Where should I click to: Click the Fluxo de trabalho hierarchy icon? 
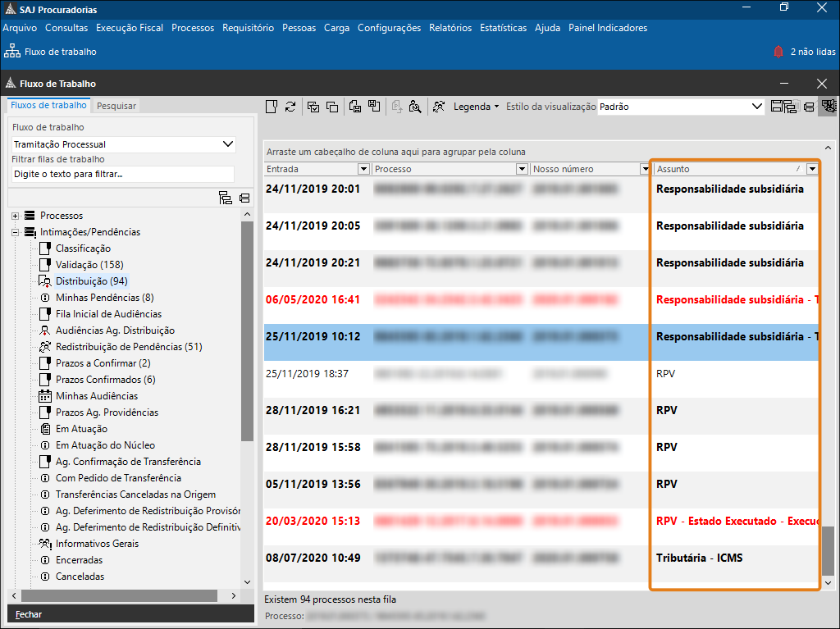click(x=12, y=52)
